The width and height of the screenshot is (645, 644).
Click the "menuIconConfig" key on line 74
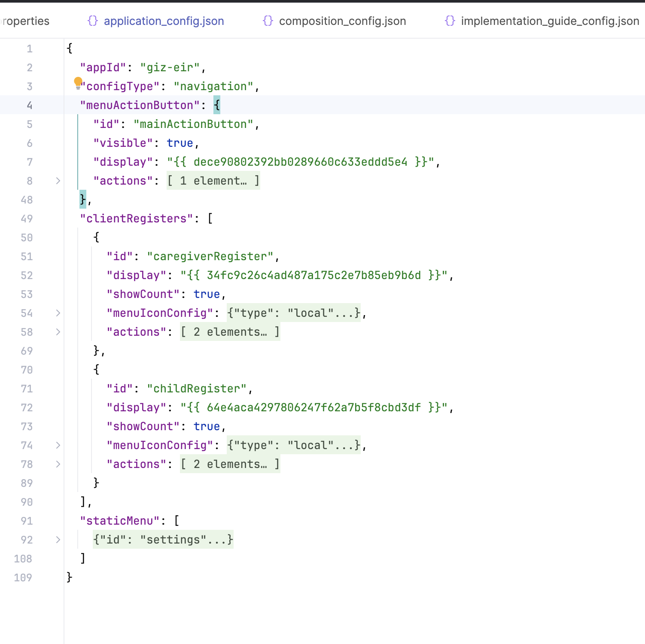pos(160,445)
